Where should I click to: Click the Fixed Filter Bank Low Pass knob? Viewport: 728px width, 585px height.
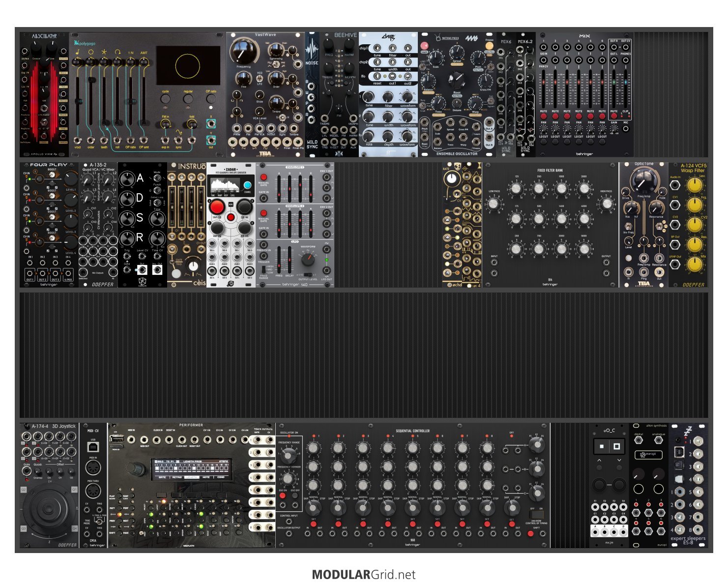click(494, 203)
